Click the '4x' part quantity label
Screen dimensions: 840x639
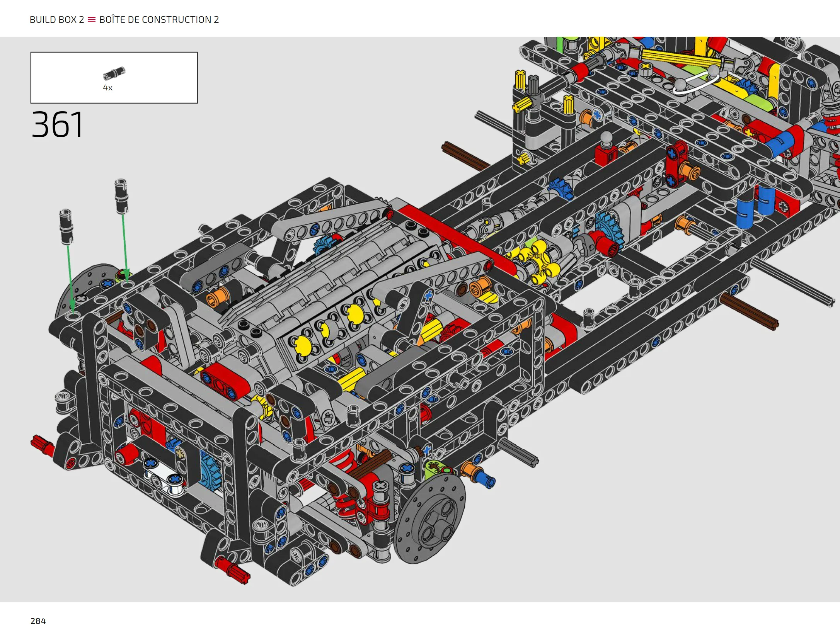tap(107, 88)
